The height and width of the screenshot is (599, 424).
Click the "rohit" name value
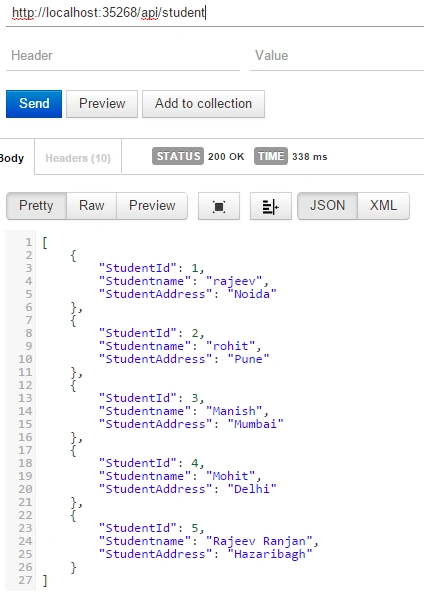pos(230,346)
